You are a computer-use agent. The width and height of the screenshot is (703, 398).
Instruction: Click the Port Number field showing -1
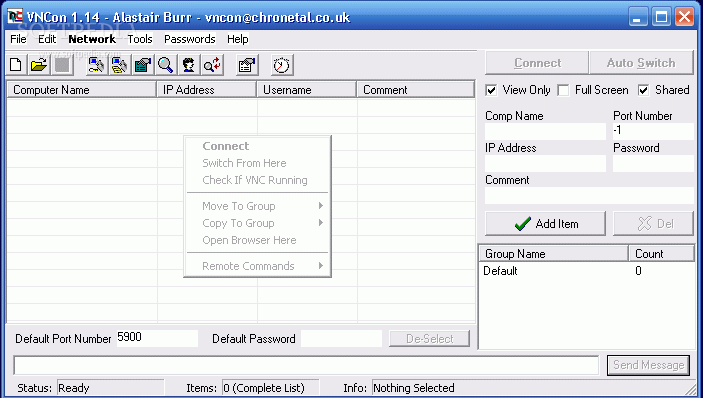[653, 132]
